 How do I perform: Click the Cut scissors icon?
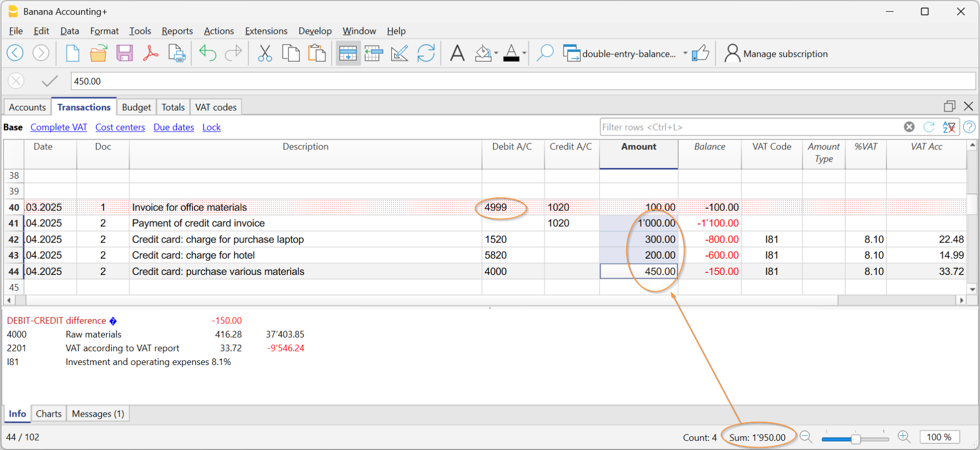(265, 53)
